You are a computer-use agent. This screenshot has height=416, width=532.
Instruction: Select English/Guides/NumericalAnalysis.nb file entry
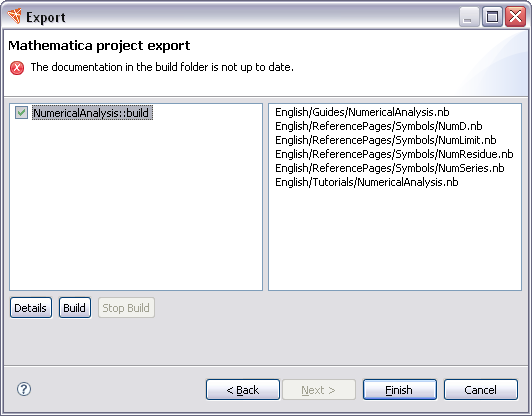point(362,112)
